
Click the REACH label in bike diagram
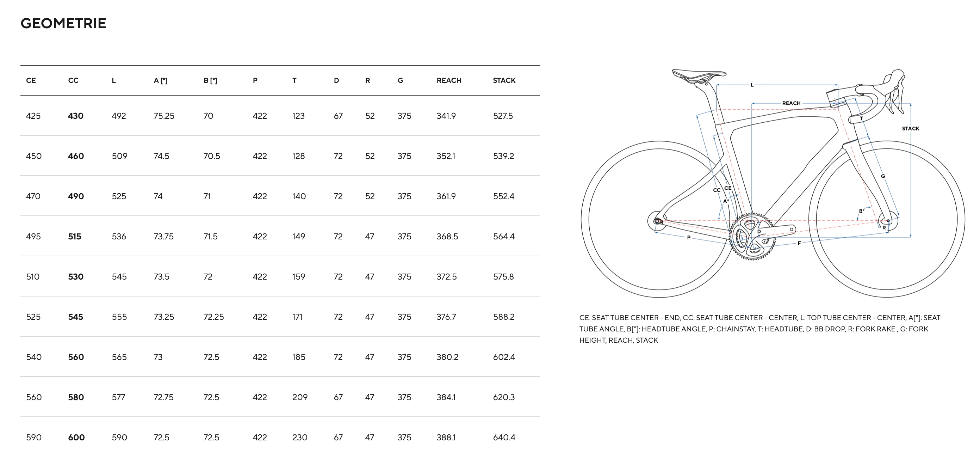coord(791,103)
